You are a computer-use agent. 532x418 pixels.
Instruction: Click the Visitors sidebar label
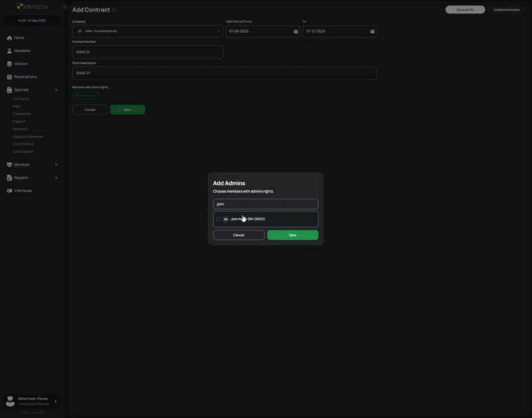(x=21, y=64)
